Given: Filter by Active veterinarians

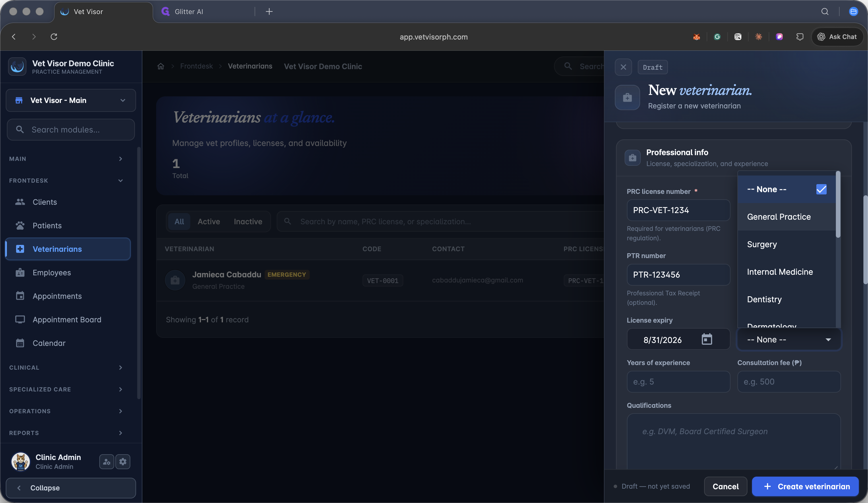Looking at the screenshot, I should pyautogui.click(x=209, y=221).
